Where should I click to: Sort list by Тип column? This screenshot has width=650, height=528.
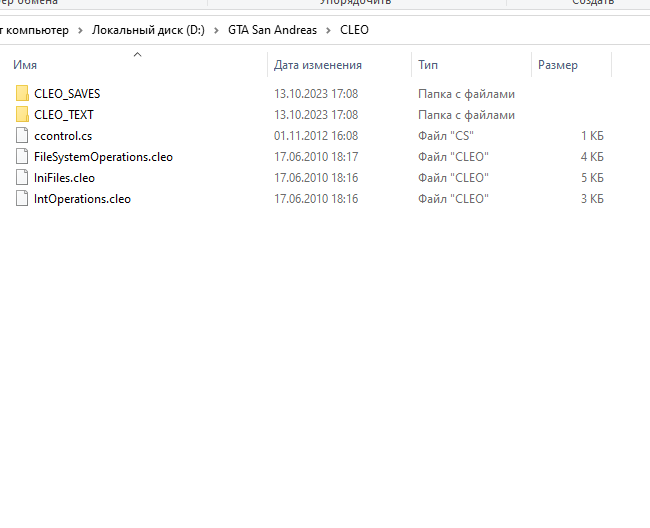[x=428, y=65]
